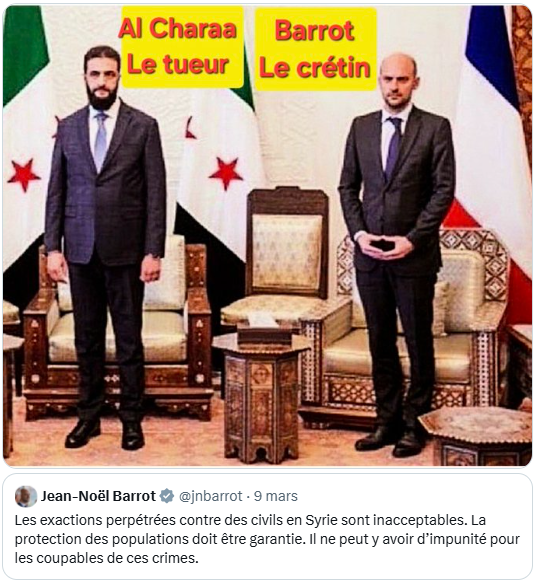Click the "9 mars" tweet timestamp
The width and height of the screenshot is (536, 582).
pos(275,496)
